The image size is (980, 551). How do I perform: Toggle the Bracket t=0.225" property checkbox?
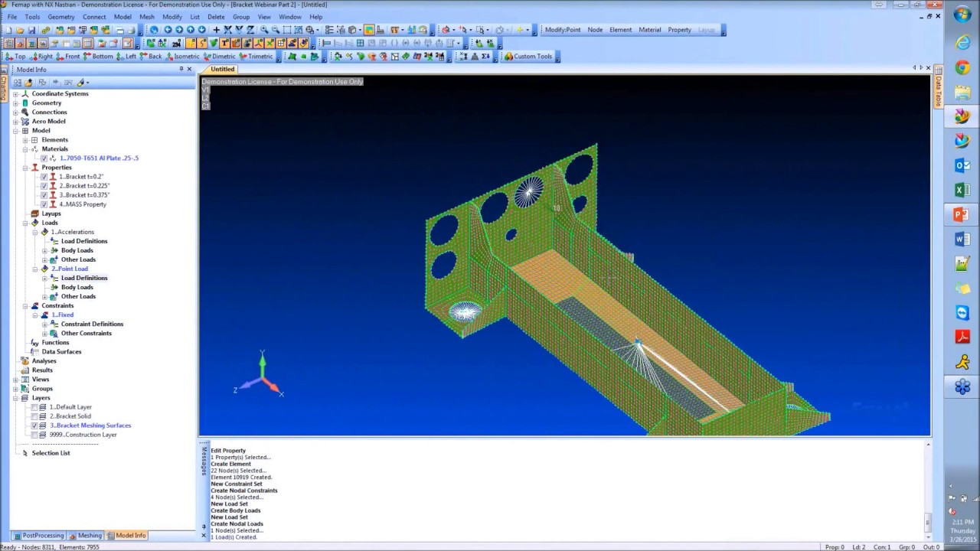tap(44, 186)
